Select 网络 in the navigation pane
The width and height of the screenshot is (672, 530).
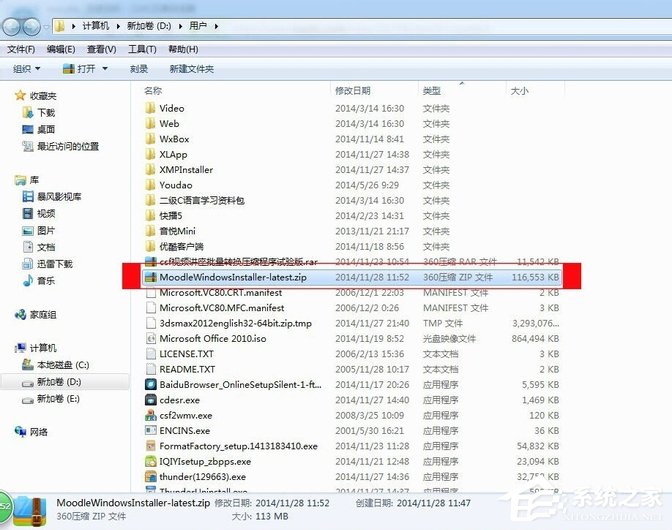point(39,432)
